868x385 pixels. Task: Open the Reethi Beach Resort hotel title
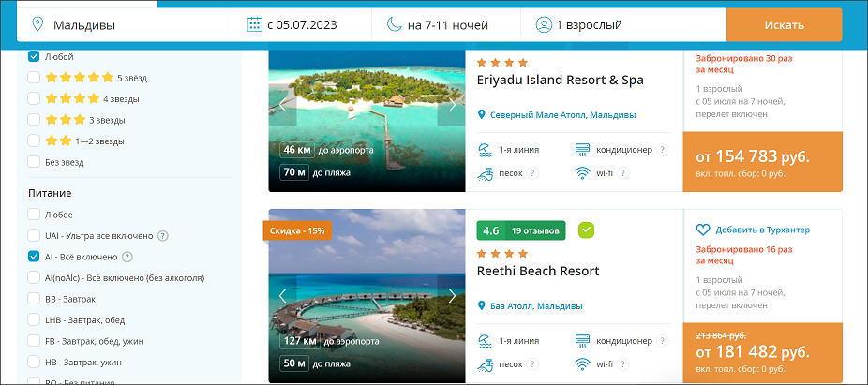[x=538, y=271]
